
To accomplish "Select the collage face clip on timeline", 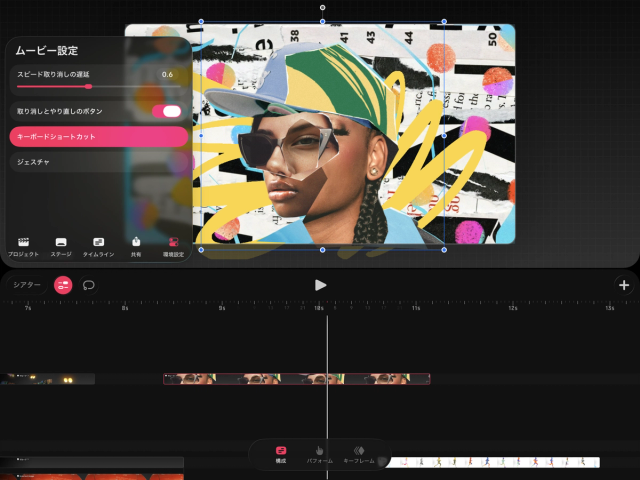I will 297,379.
